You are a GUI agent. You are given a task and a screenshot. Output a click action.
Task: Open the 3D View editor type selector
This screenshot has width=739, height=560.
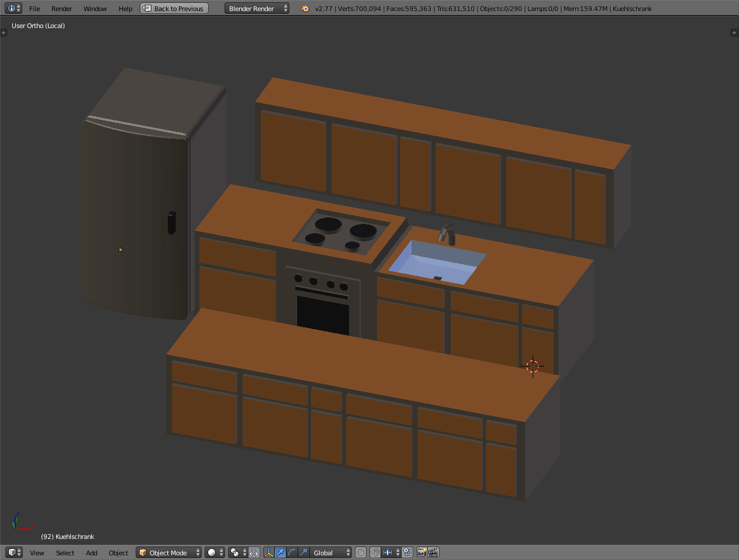(13, 552)
